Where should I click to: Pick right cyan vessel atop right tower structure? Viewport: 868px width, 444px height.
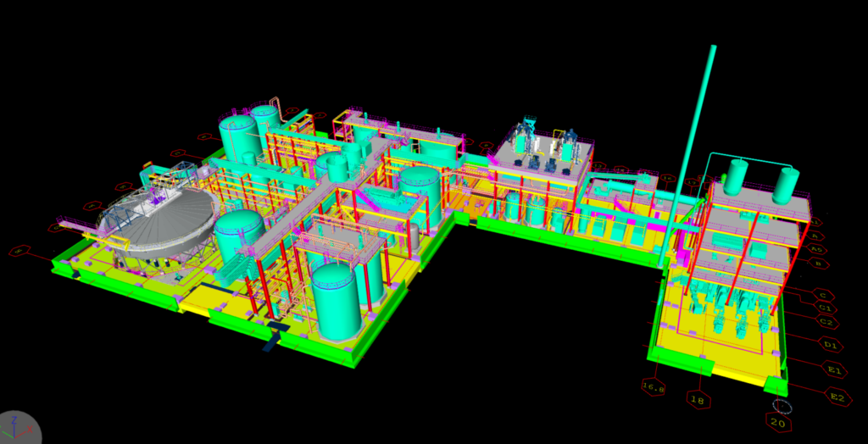(x=786, y=184)
